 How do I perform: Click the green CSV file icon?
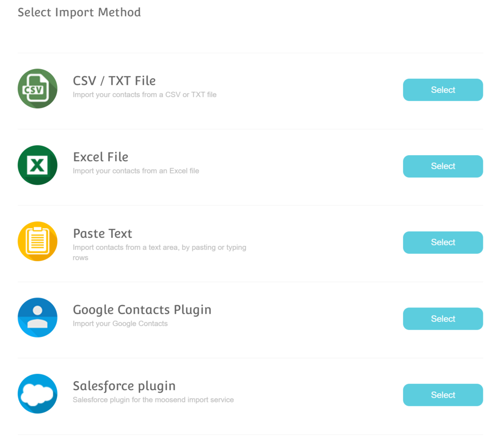(x=37, y=89)
